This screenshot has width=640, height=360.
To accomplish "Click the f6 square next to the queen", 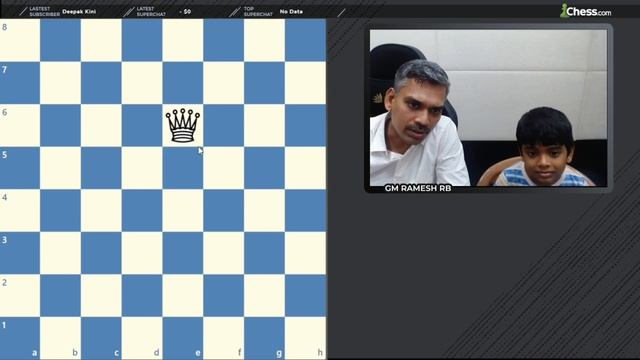I will coord(223,125).
